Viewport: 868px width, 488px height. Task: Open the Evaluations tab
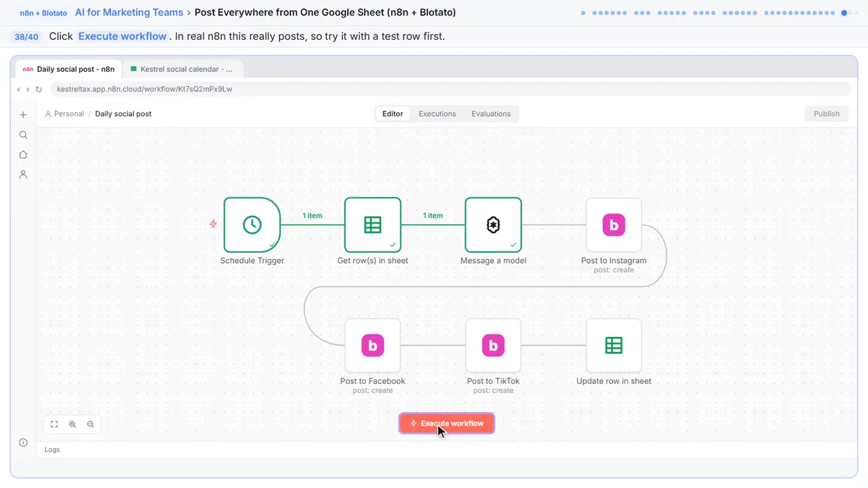pyautogui.click(x=491, y=114)
